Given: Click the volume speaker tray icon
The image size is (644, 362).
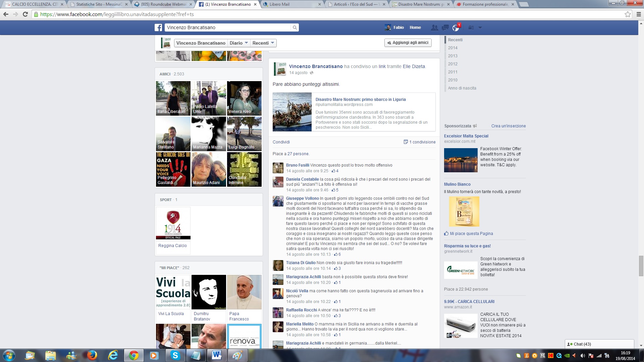Looking at the screenshot, I should tap(583, 356).
